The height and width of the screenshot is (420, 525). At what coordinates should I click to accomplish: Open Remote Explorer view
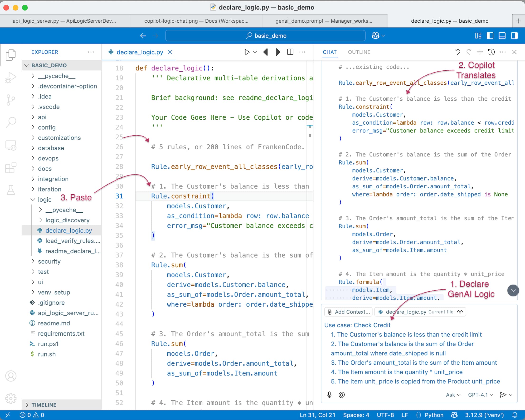click(x=11, y=145)
